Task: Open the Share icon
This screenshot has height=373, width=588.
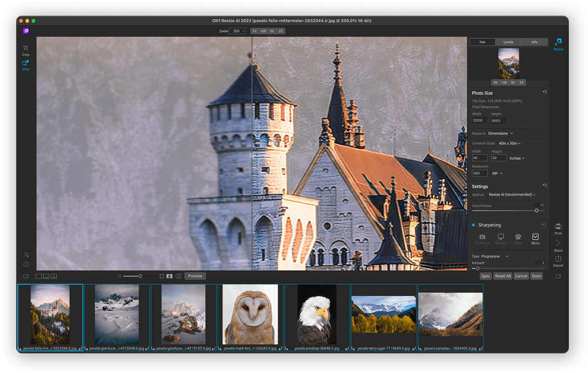Action: click(558, 244)
